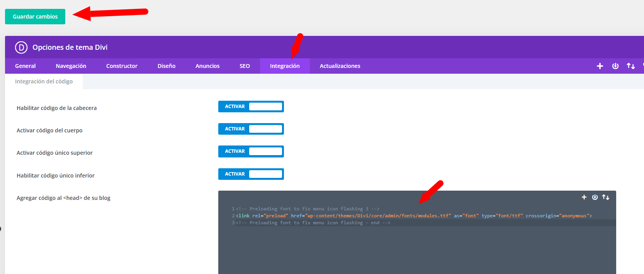The image size is (644, 274).
Task: Click code line 1 Preloading font comment
Action: [308, 209]
